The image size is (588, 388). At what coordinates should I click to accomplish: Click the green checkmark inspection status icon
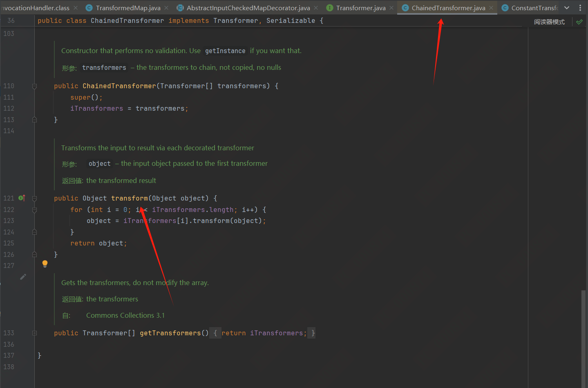coord(579,22)
